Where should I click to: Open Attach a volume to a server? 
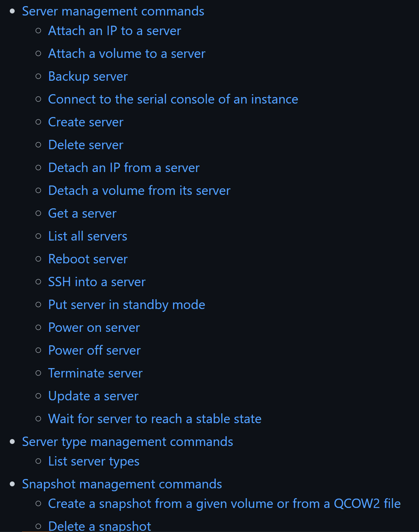127,54
